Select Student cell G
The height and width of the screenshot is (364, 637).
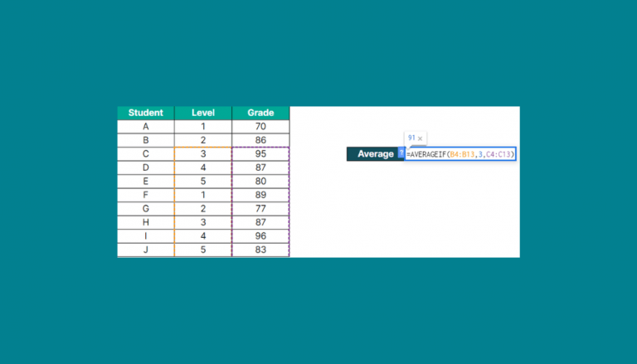[146, 209]
